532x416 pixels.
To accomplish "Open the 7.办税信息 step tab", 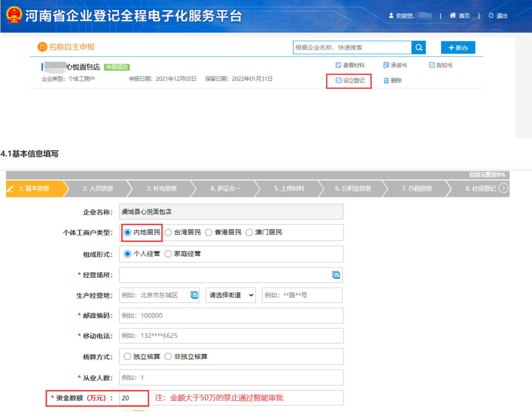I will pyautogui.click(x=417, y=188).
